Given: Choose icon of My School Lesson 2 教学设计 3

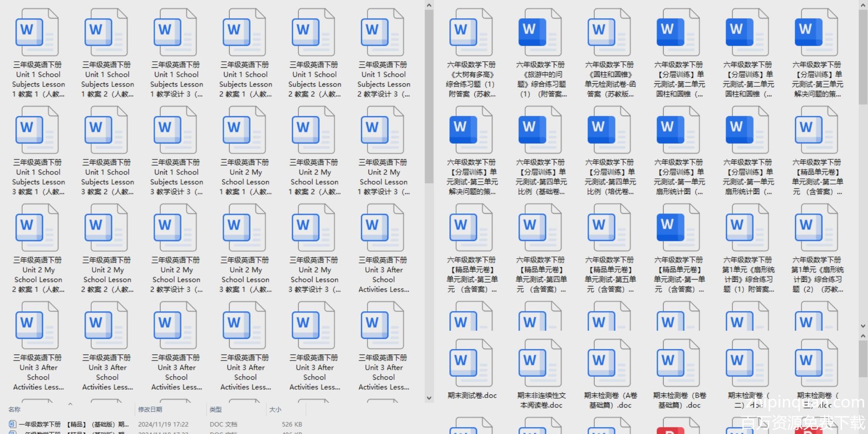Looking at the screenshot, I should [175, 228].
